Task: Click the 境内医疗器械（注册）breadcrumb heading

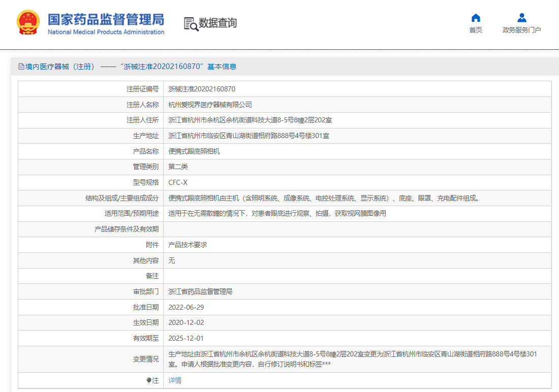Action: click(x=60, y=67)
